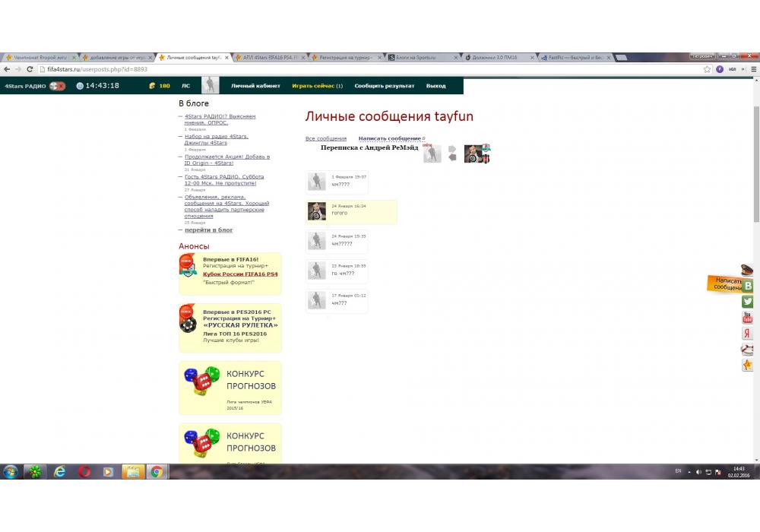Click the Yandex icon on right edge
Image resolution: width=760 pixels, height=532 pixels.
748,334
